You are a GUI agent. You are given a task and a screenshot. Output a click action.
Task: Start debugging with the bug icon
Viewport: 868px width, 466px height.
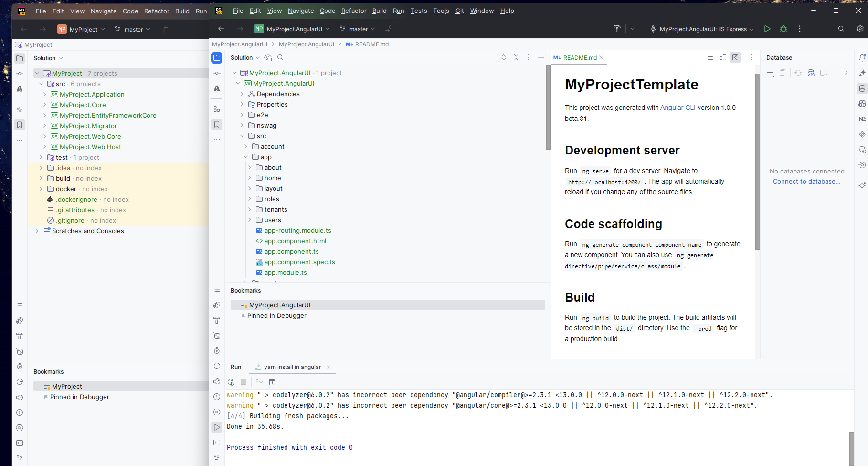click(x=783, y=29)
